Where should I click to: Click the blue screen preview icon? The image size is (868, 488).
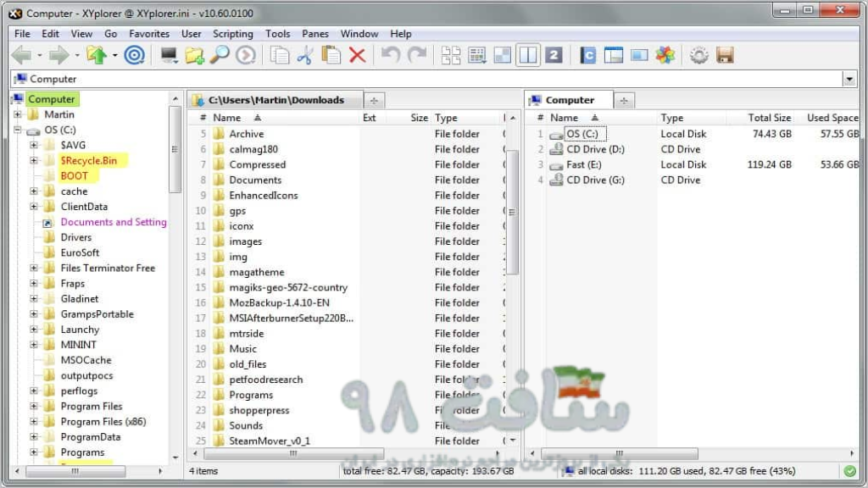pyautogui.click(x=639, y=55)
